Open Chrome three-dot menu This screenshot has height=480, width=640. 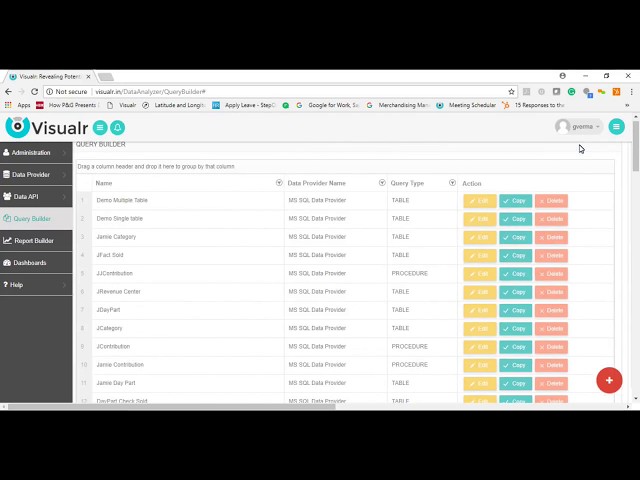tap(631, 92)
